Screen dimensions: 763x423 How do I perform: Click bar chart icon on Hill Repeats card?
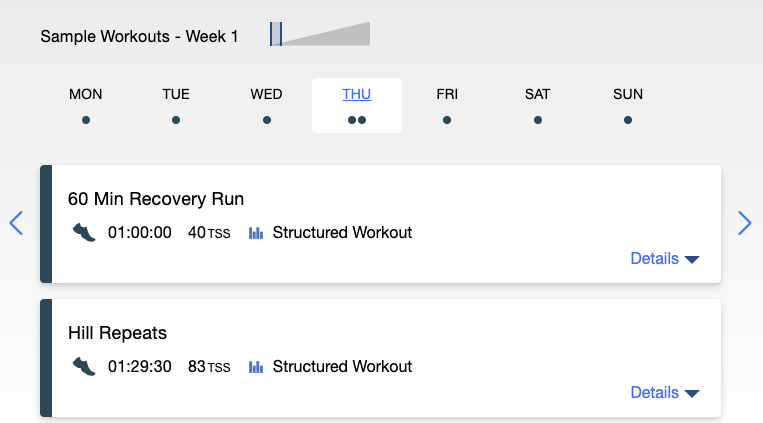point(256,367)
